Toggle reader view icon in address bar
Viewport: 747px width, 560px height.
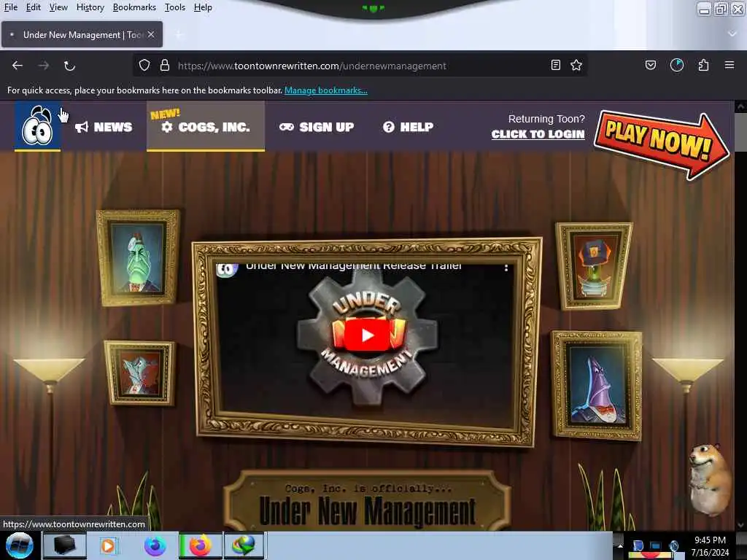coord(555,65)
